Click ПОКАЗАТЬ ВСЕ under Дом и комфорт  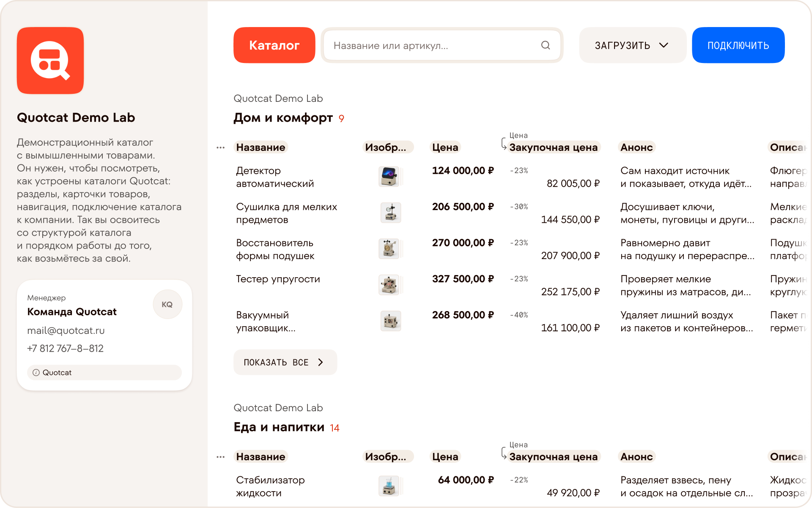point(285,362)
